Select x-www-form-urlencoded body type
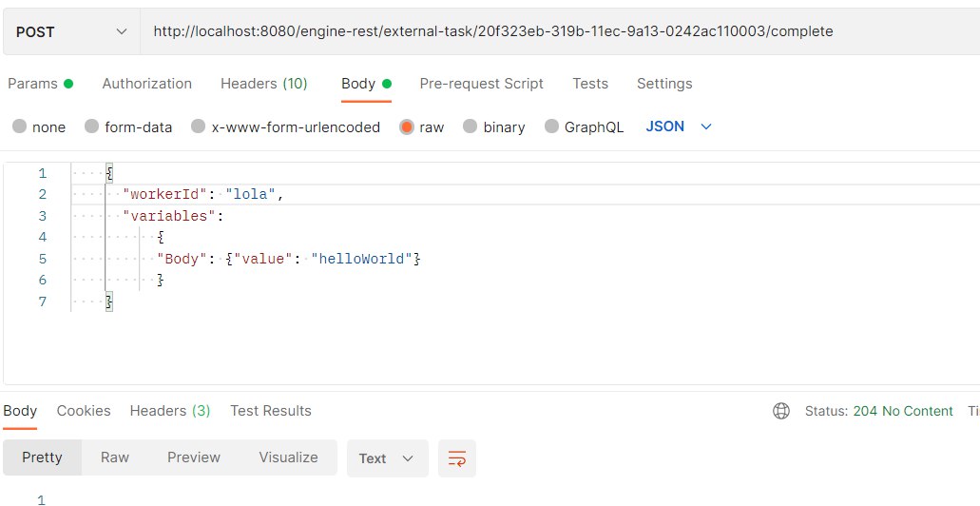980x506 pixels. pos(198,126)
